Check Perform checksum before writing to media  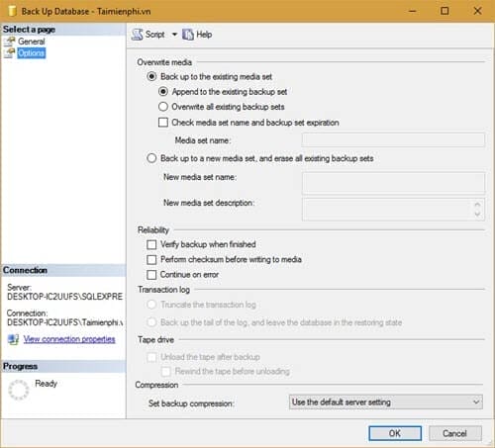tap(151, 260)
